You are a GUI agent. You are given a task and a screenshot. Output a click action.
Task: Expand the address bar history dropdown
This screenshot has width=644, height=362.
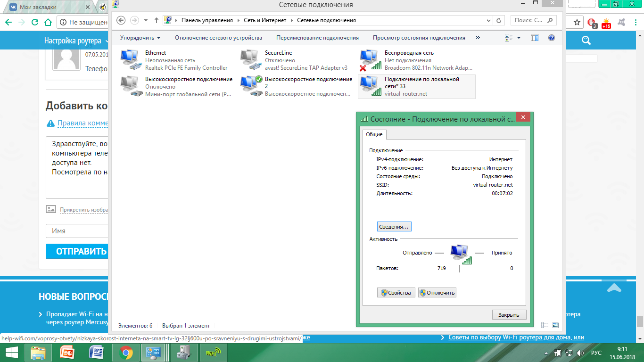point(489,20)
